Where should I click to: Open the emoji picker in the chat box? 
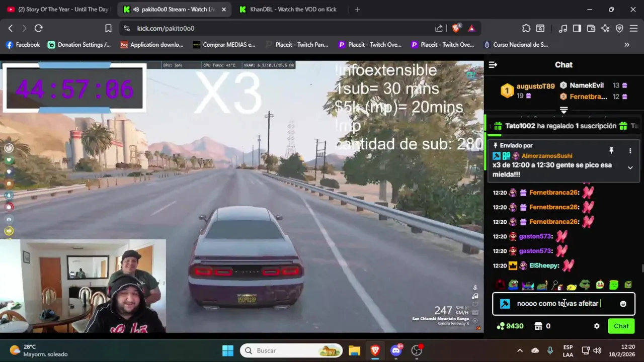[x=623, y=304]
